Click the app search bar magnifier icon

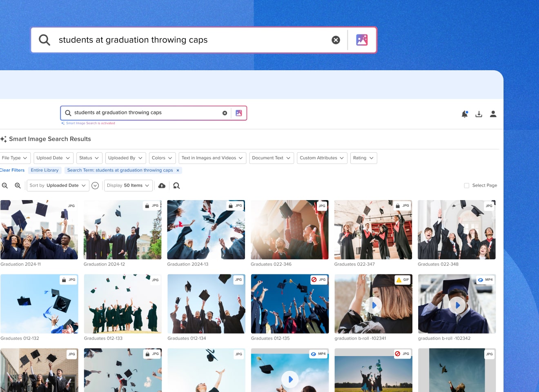click(68, 113)
